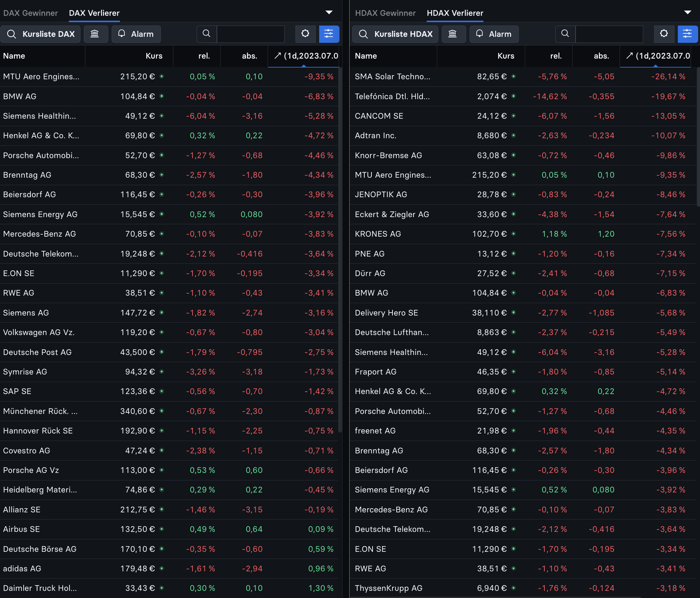Click the status dot for CANCOM SE row
The width and height of the screenshot is (700, 598).
(x=514, y=116)
